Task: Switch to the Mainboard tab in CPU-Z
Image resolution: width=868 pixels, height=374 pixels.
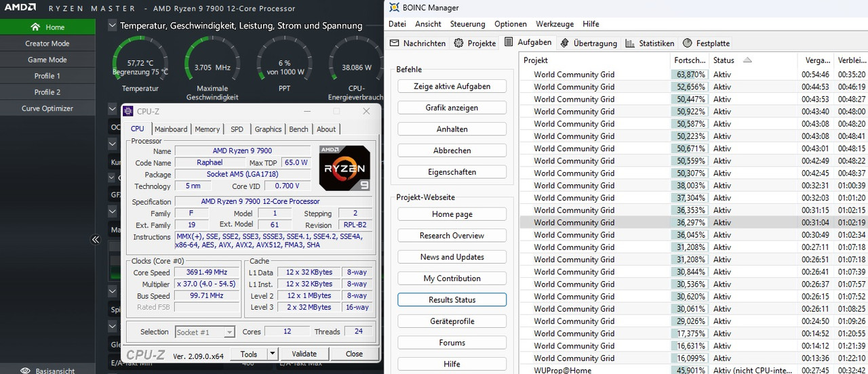Action: point(171,129)
